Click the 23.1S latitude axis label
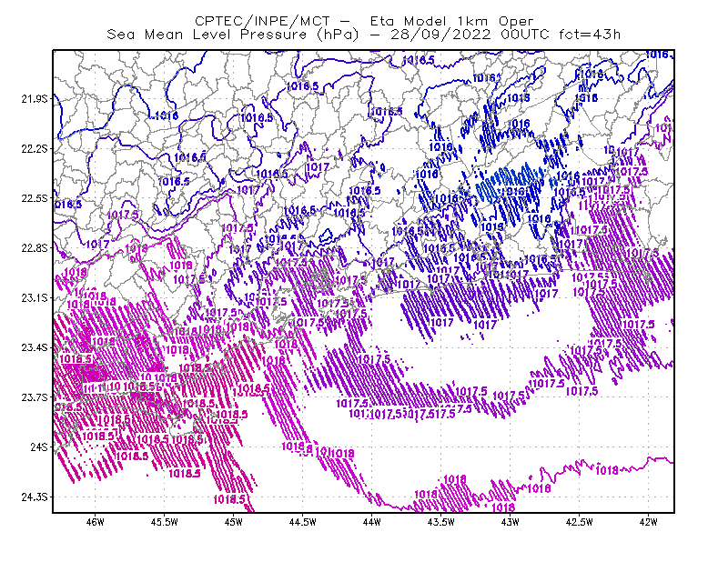This screenshot has height=562, width=728. 35,297
